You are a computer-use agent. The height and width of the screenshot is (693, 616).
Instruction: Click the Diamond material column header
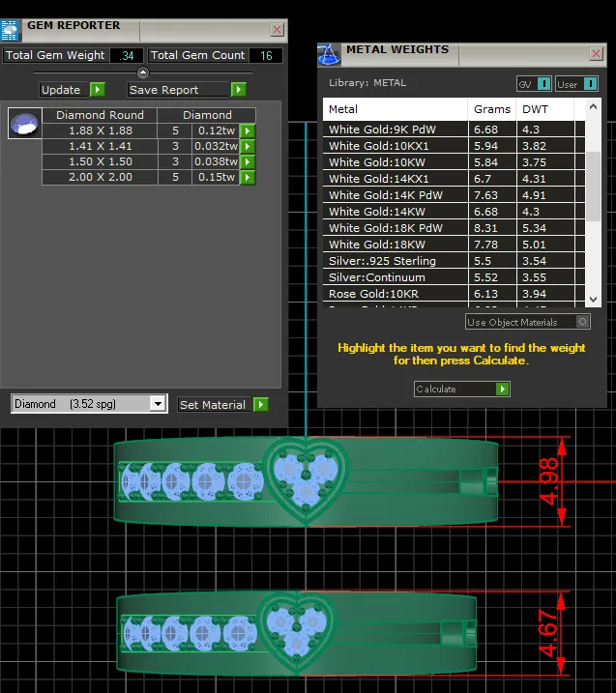point(207,115)
